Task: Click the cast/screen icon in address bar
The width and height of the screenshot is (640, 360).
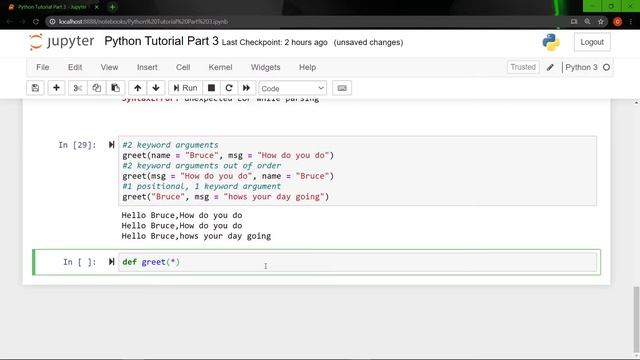Action: 574,22
